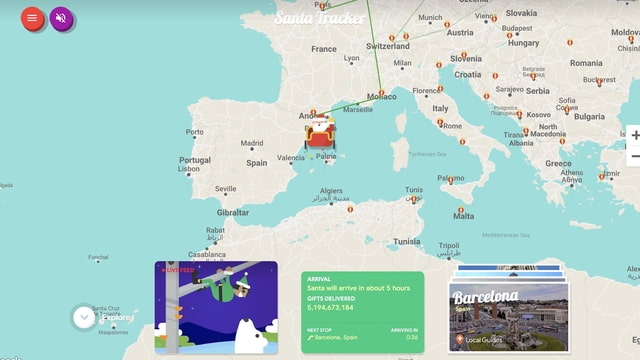
Task: Click the gift marker at Belgrade
Action: [533, 76]
